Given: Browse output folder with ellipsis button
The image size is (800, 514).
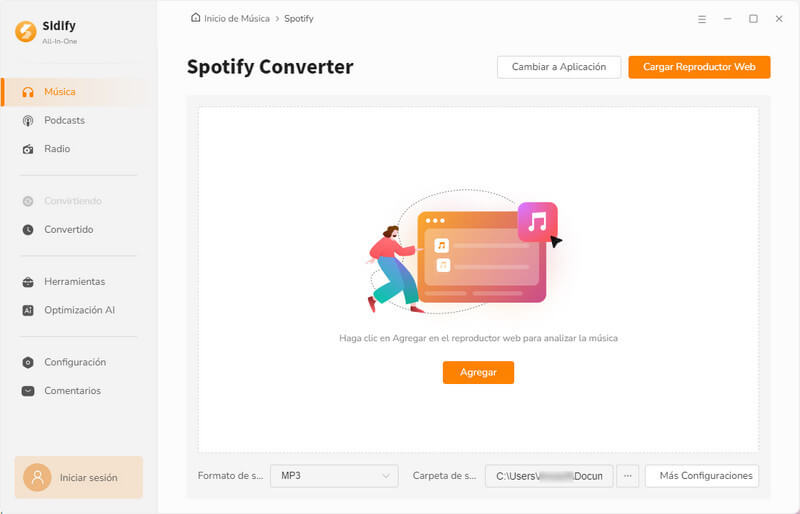Looking at the screenshot, I should (x=628, y=476).
